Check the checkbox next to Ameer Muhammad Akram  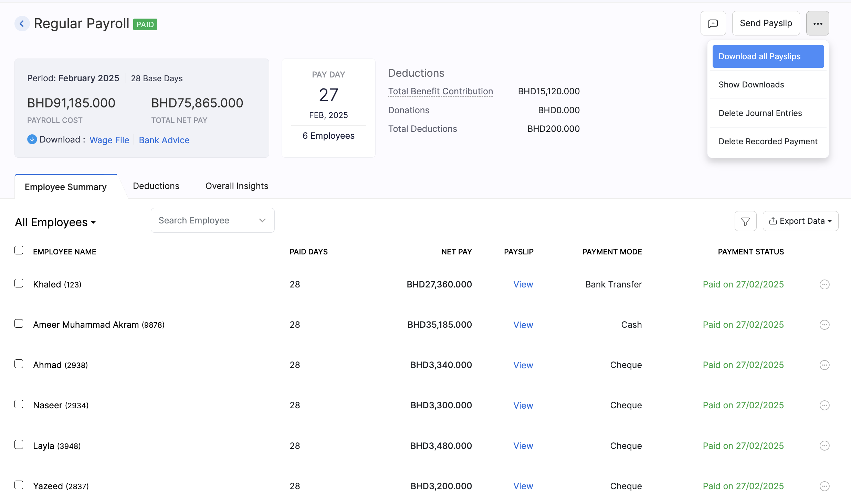19,324
